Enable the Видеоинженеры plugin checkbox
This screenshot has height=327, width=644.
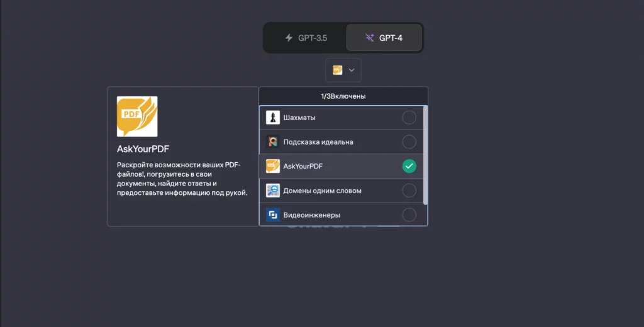pos(409,214)
